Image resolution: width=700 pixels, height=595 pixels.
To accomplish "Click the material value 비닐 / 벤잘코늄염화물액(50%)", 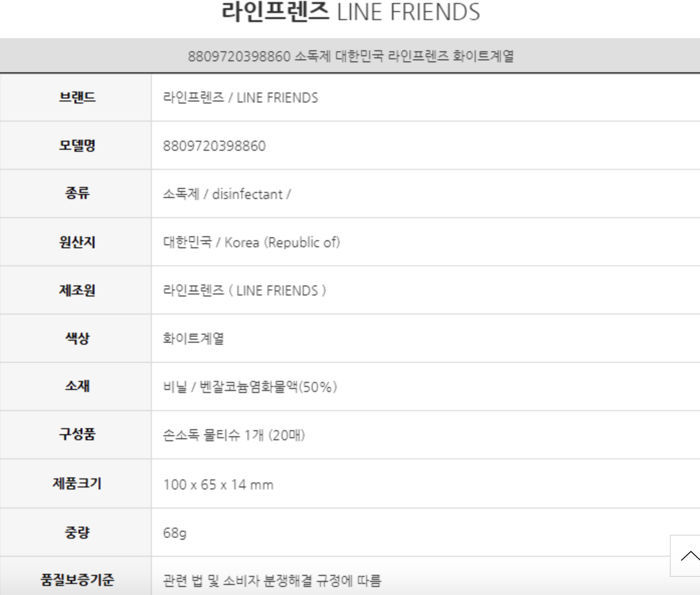I will [x=250, y=387].
